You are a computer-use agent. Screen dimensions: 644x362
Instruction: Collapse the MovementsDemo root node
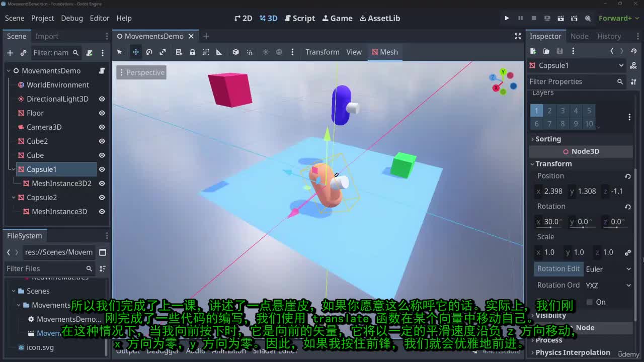click(x=9, y=71)
